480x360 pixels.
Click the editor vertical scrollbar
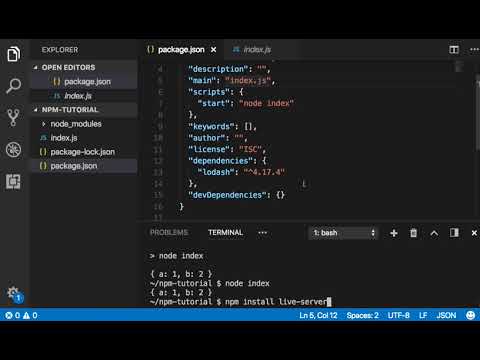(x=478, y=112)
